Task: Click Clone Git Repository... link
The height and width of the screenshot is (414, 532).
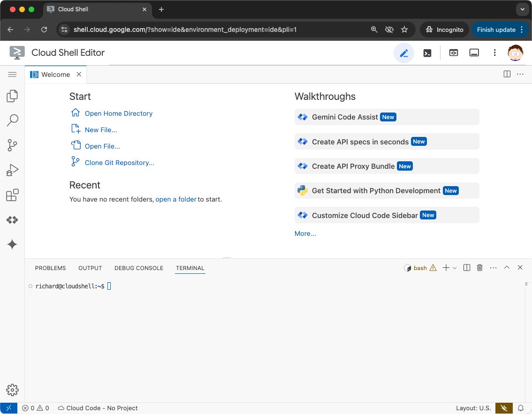Action: coord(119,163)
